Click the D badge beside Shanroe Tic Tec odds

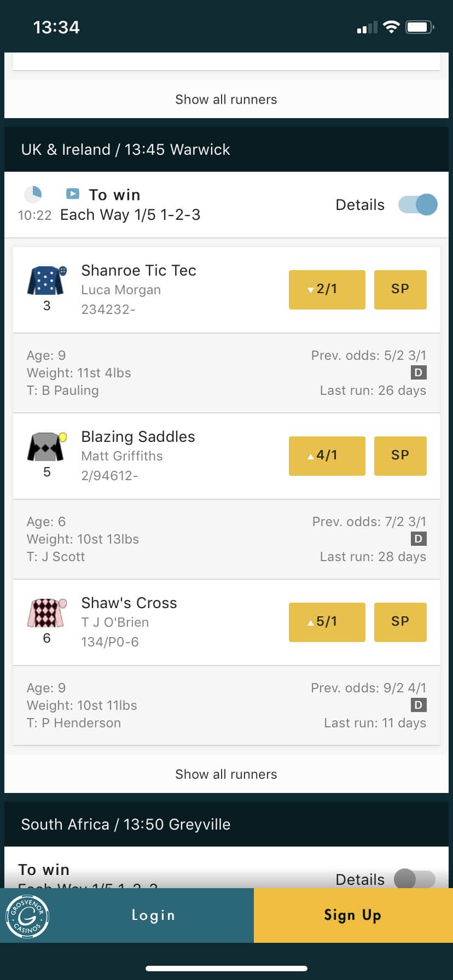[x=419, y=372]
